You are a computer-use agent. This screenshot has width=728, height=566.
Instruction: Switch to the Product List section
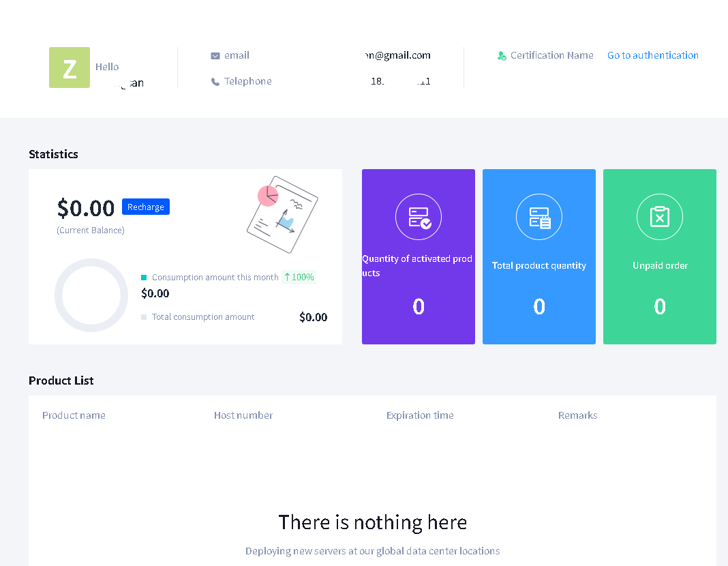click(x=61, y=381)
